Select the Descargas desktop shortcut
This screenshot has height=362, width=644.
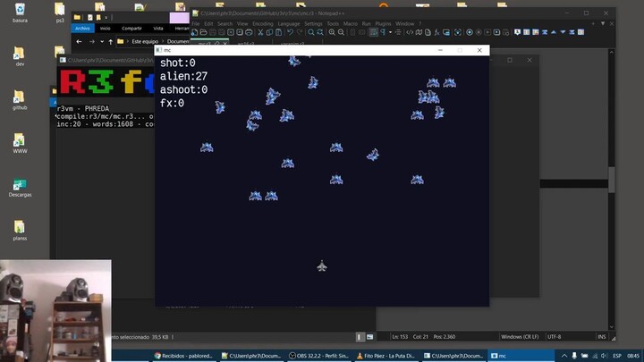[x=20, y=188]
